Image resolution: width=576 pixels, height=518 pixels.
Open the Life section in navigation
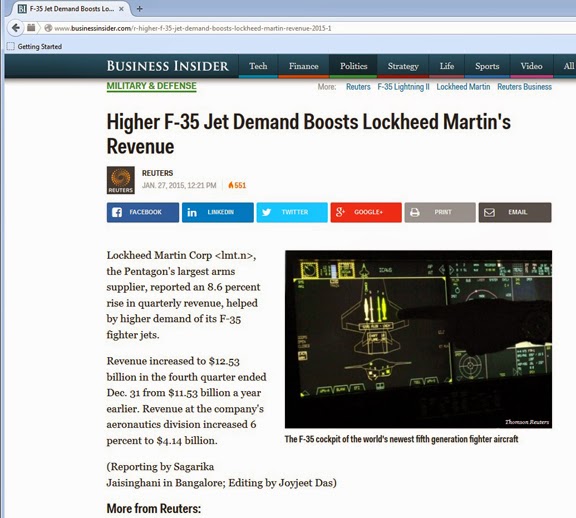click(x=447, y=66)
